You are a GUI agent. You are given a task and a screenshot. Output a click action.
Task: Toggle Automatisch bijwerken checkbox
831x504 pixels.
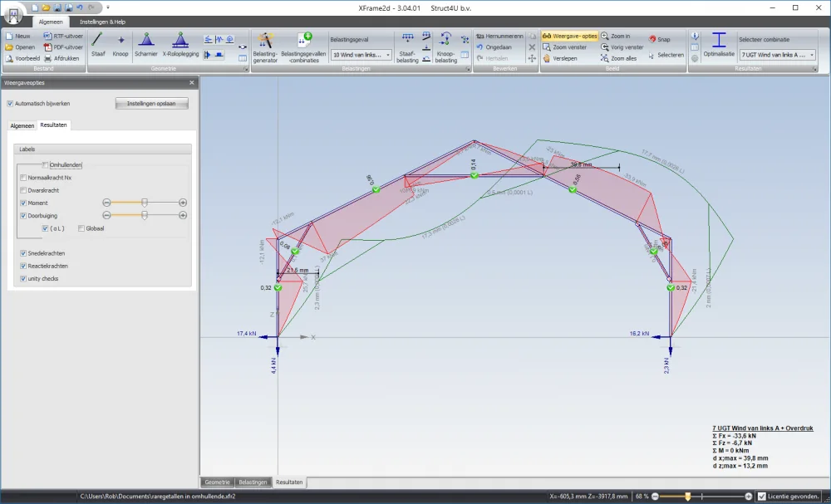click(x=10, y=104)
